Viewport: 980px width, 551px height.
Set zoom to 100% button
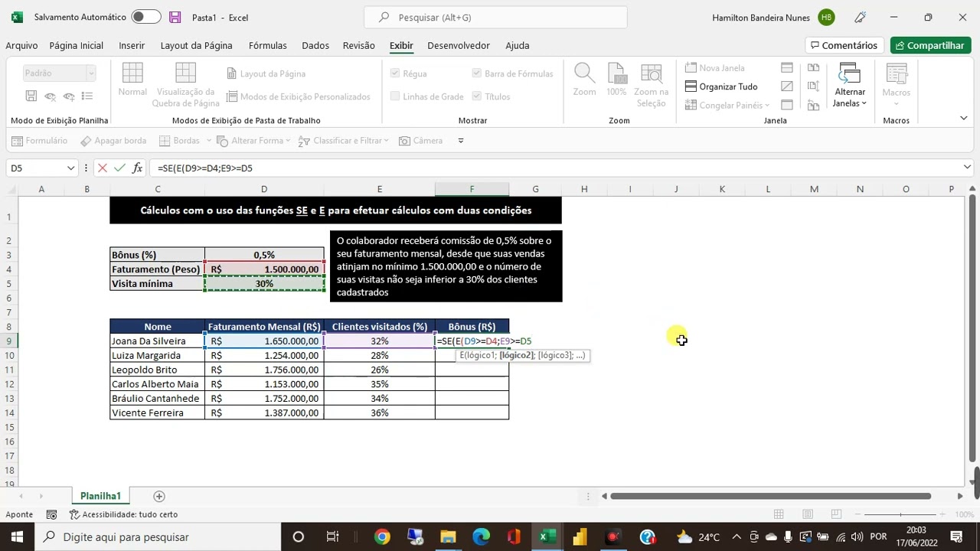[616, 80]
